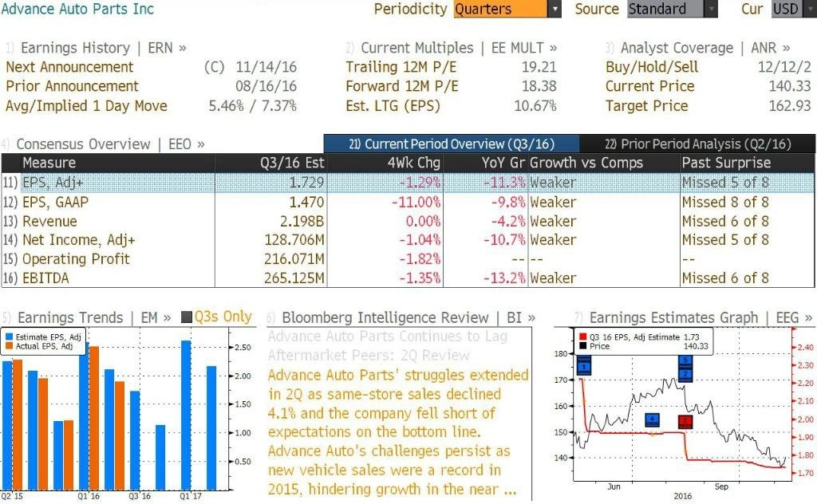
Task: Click the orange Actual EPS legend square
Action: [x=9, y=346]
